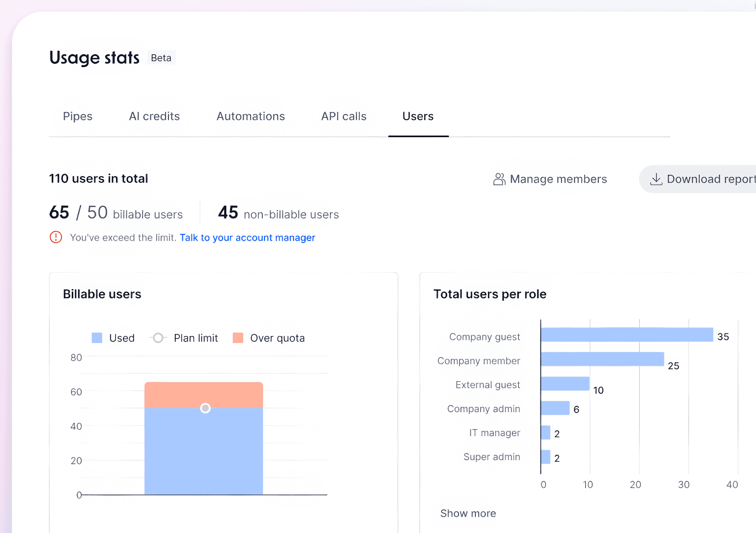756x533 pixels.
Task: Select the Company member bar
Action: pos(602,359)
